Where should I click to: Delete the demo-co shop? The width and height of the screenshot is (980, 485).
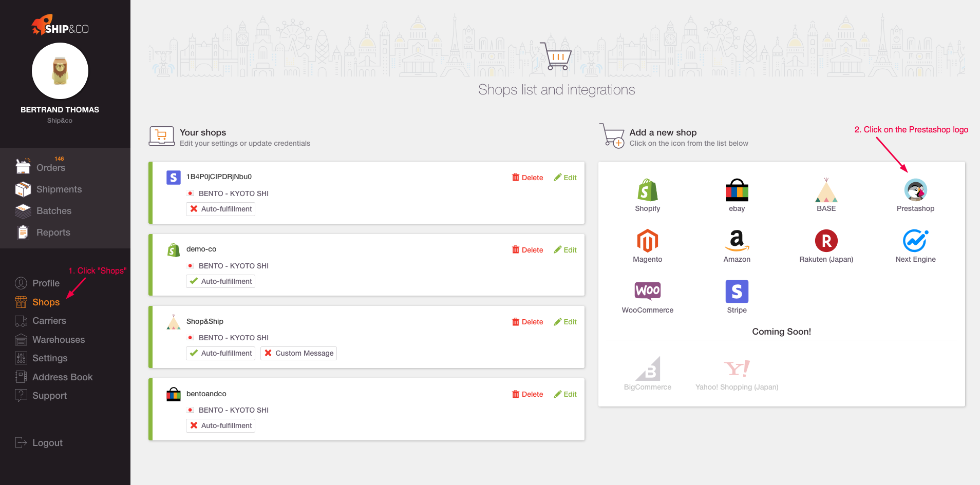[x=527, y=250]
